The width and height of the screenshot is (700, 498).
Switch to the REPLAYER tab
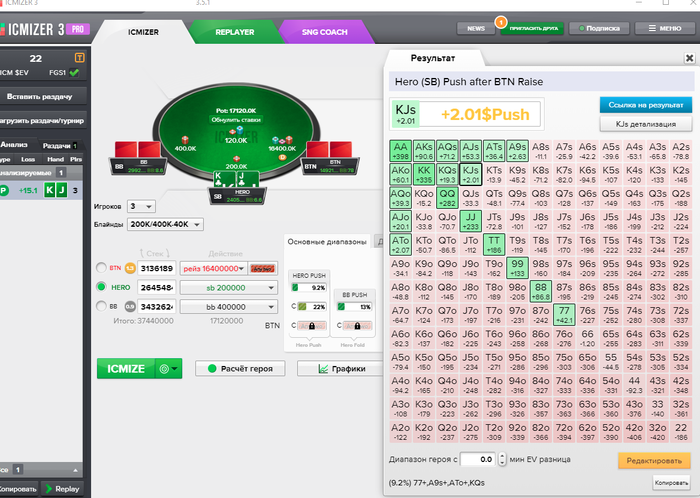click(x=235, y=32)
